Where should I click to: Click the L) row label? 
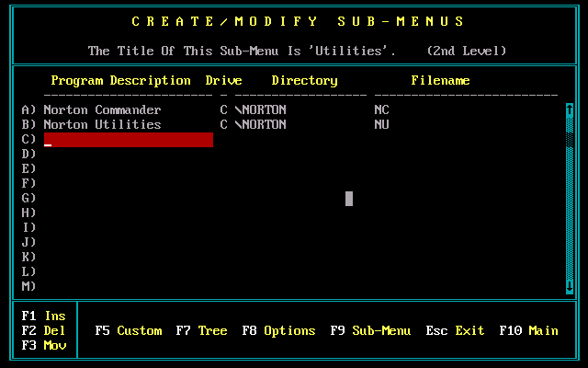click(28, 271)
